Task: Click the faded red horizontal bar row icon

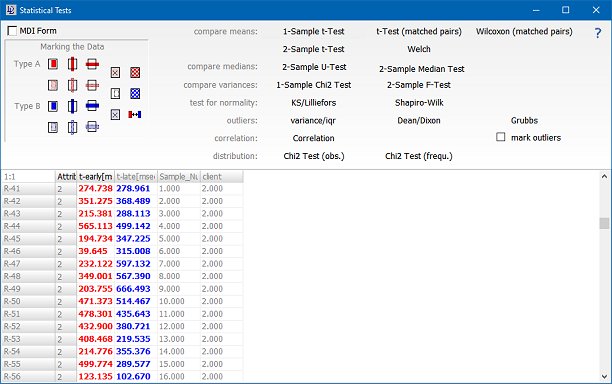Action: click(x=92, y=85)
